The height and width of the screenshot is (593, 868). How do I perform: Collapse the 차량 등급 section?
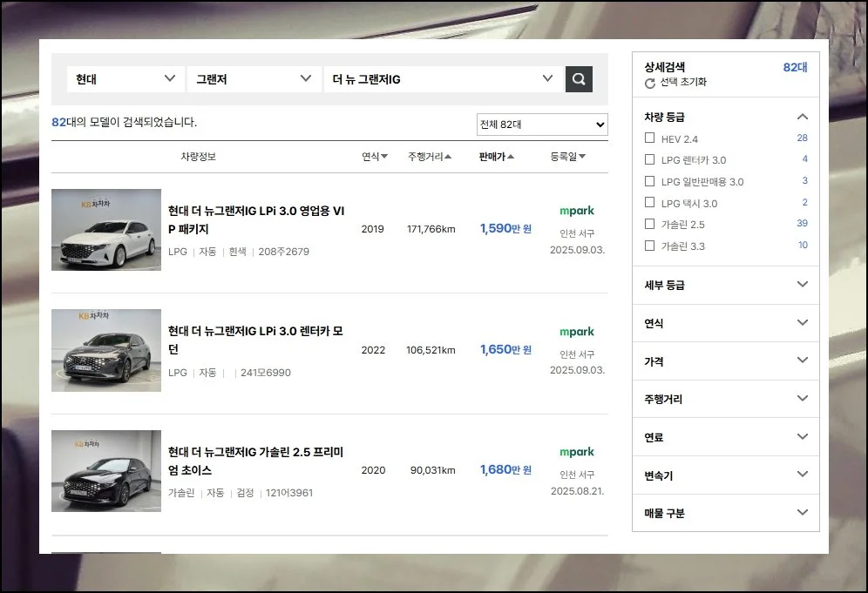click(x=802, y=116)
